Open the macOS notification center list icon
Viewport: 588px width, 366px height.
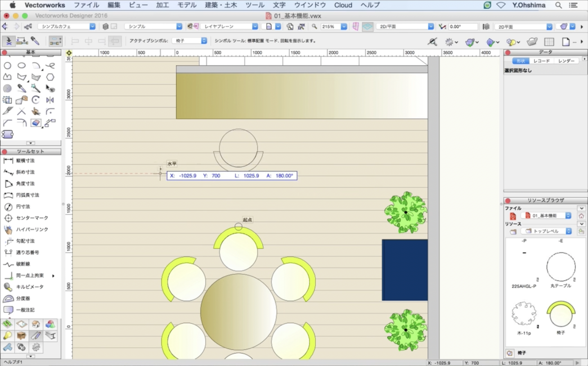(x=573, y=5)
